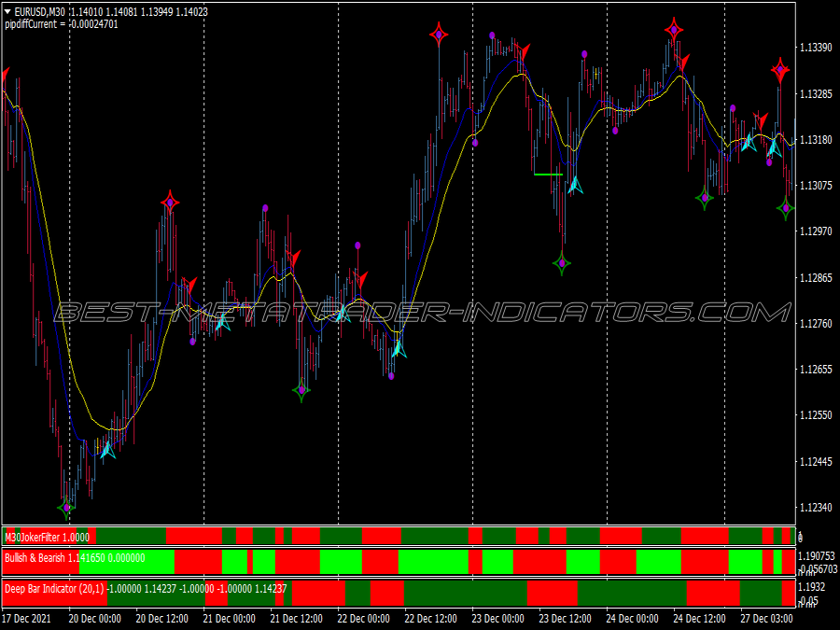Click the green star signal below the 21 Dec 12:00 low
The height and width of the screenshot is (630, 840).
coord(301,390)
